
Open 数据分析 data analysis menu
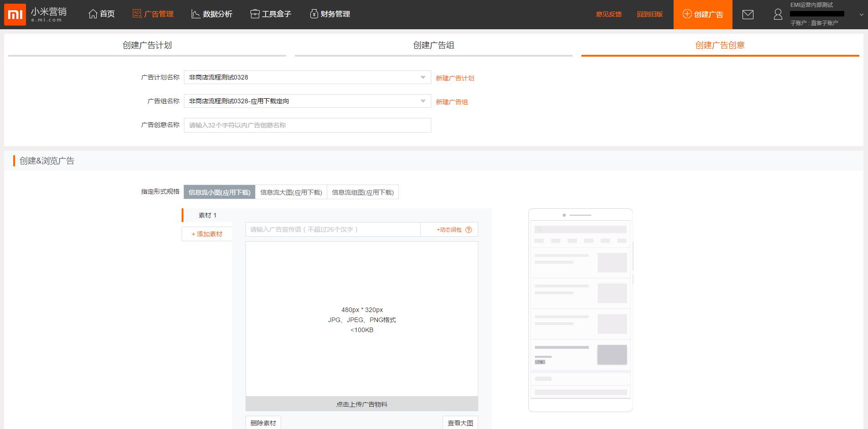212,14
